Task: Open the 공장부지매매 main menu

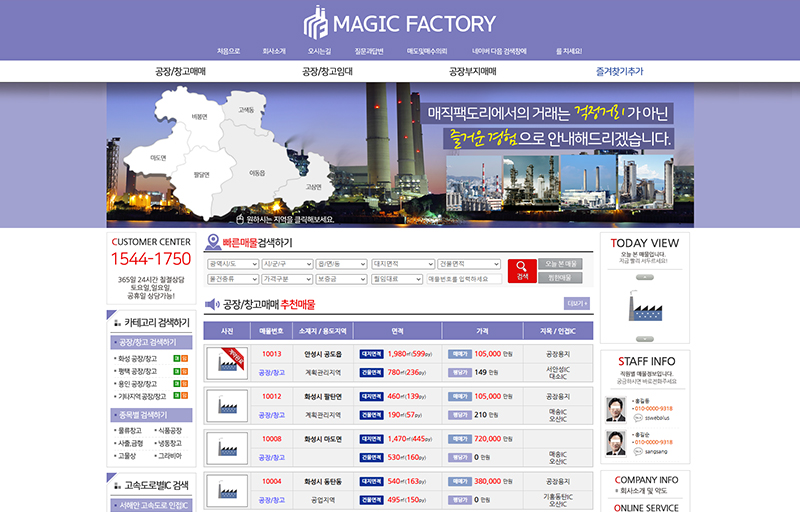Action: point(472,71)
